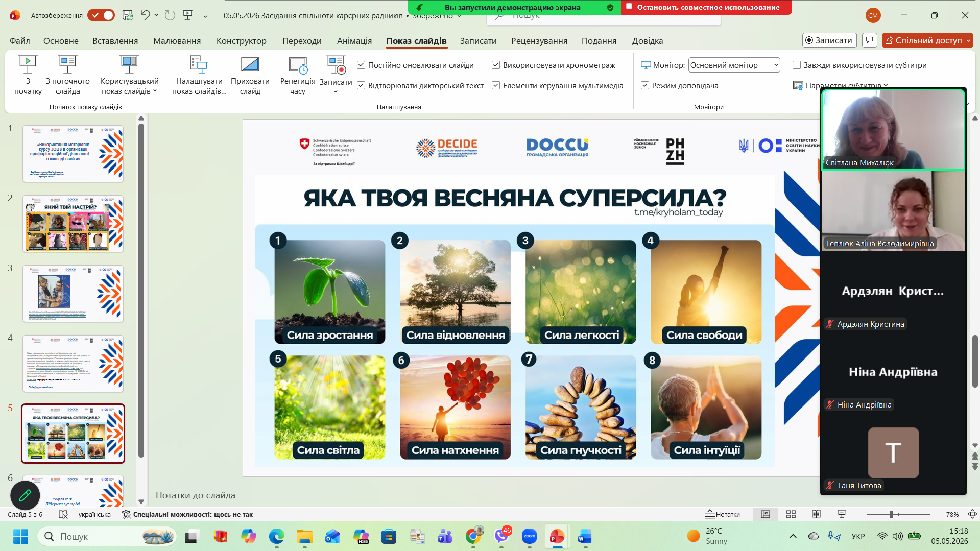Screen dimensions: 980x551
Task: Switch to Основне tab
Action: 61,41
